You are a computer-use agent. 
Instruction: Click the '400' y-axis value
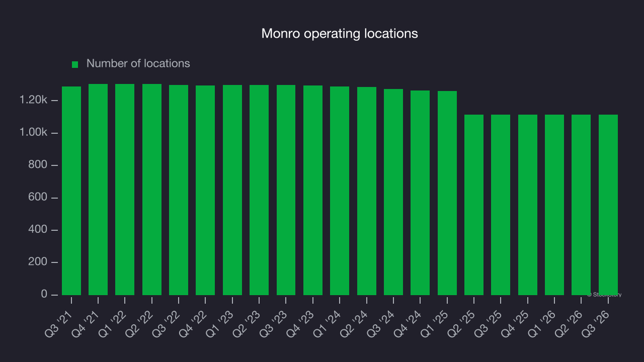38,230
